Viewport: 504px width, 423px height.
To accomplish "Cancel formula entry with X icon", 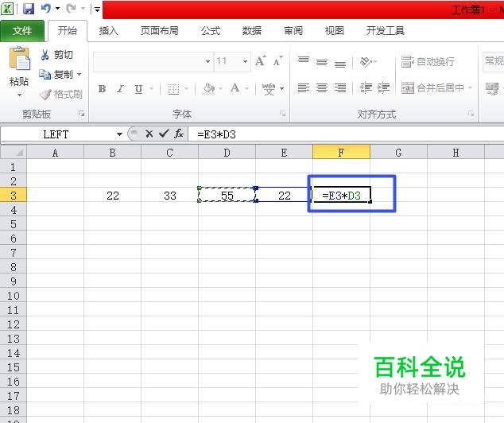I will click(x=149, y=134).
